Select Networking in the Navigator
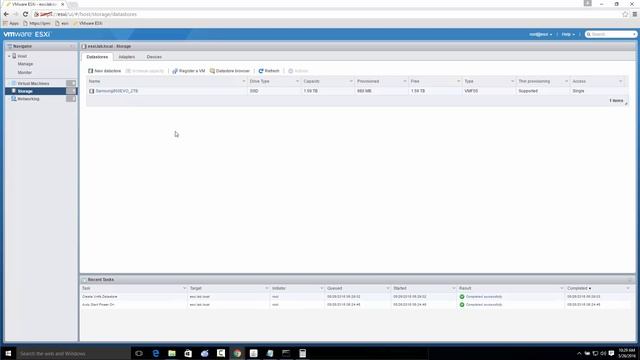 point(28,99)
